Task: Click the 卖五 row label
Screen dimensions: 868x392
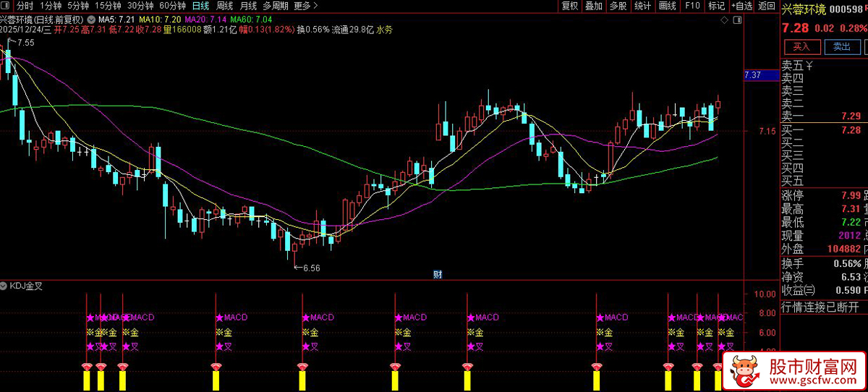Action: pyautogui.click(x=793, y=65)
